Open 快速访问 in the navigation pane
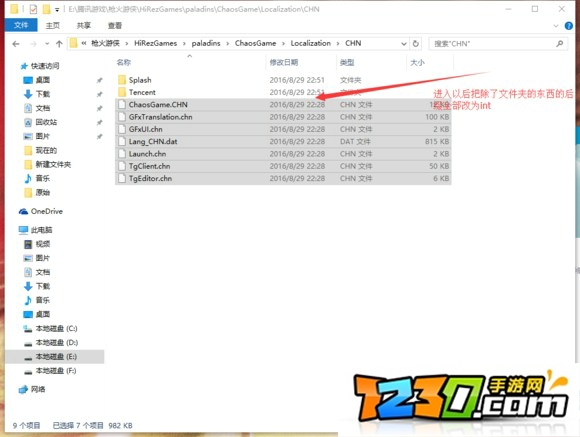This screenshot has height=437, width=580. (x=45, y=66)
